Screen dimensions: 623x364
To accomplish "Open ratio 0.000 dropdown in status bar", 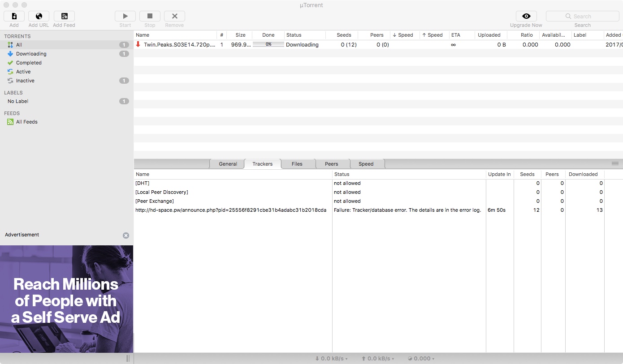I will pyautogui.click(x=421, y=359).
